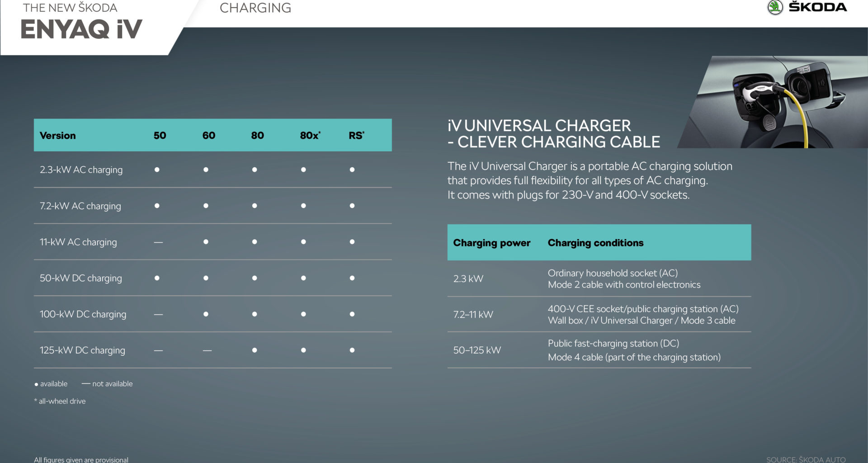This screenshot has height=463, width=868.
Task: Select the Charging power header
Action: point(491,243)
